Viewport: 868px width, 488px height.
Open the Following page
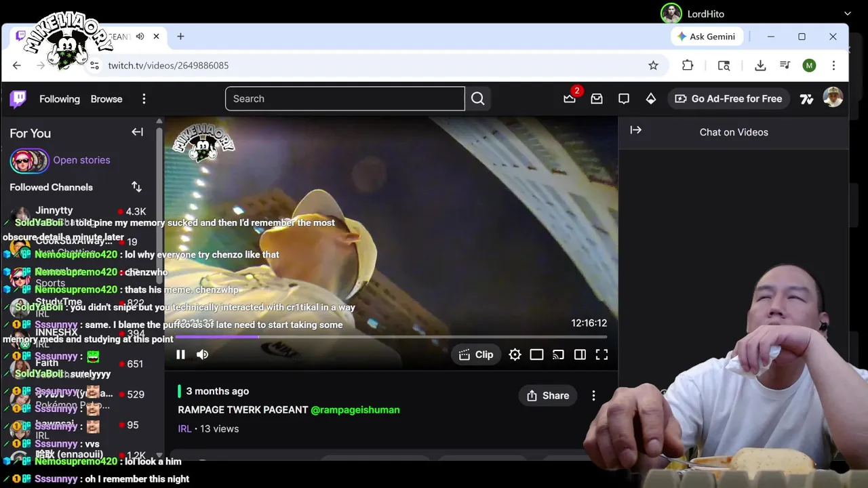[60, 99]
